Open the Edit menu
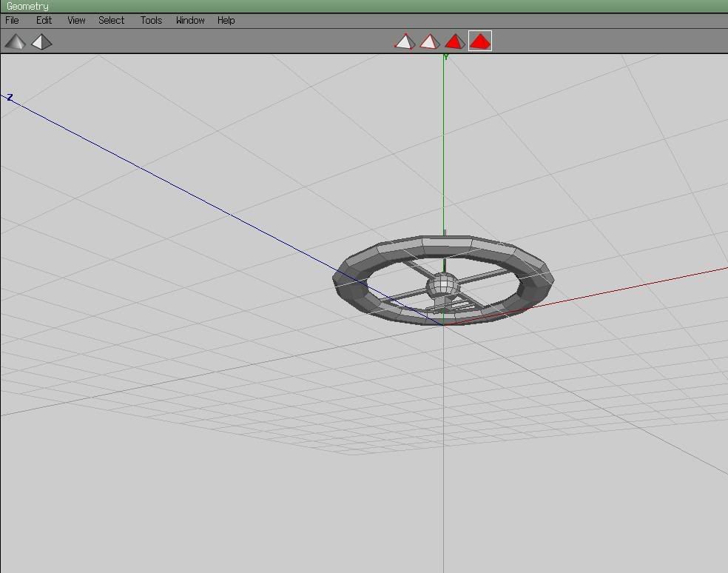The height and width of the screenshot is (573, 728). [44, 21]
